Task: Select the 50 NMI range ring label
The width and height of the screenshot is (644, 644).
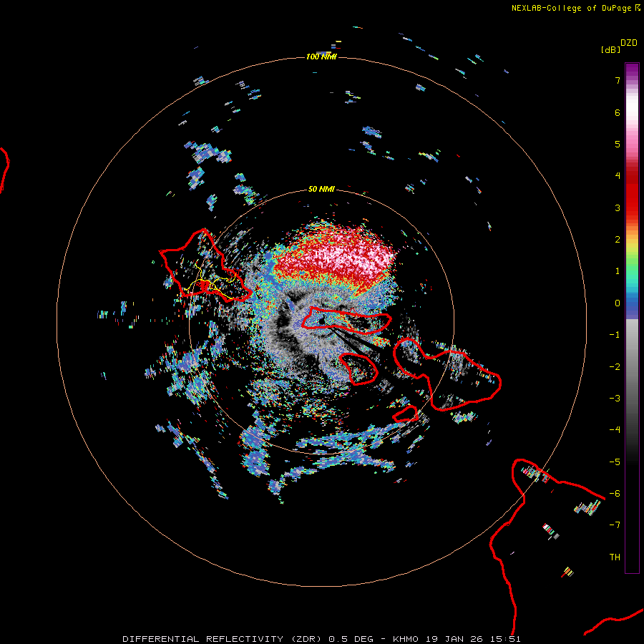Action: click(321, 189)
